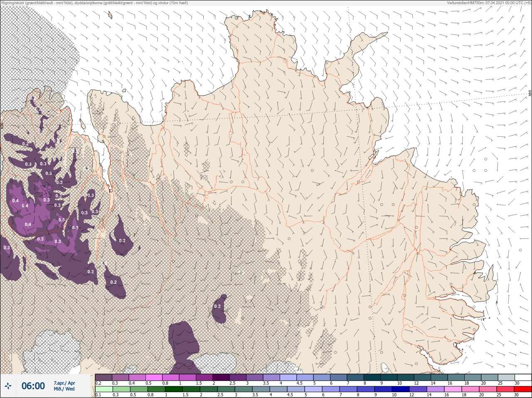The image size is (532, 398).
Task: Select lower legend pale green swatch between 0.1 and 0.3
Action: pos(104,390)
